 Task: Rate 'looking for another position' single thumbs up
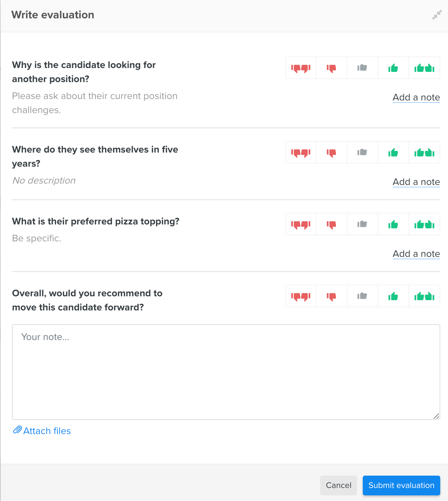pyautogui.click(x=393, y=68)
